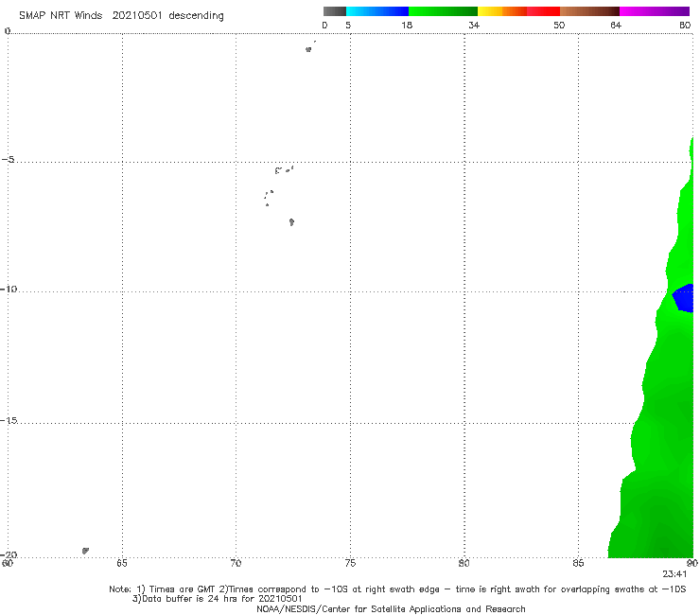This screenshot has height=615, width=700.
Task: Click the note line beginning 'Note: 1) Times are GMT'
Action: tap(397, 589)
